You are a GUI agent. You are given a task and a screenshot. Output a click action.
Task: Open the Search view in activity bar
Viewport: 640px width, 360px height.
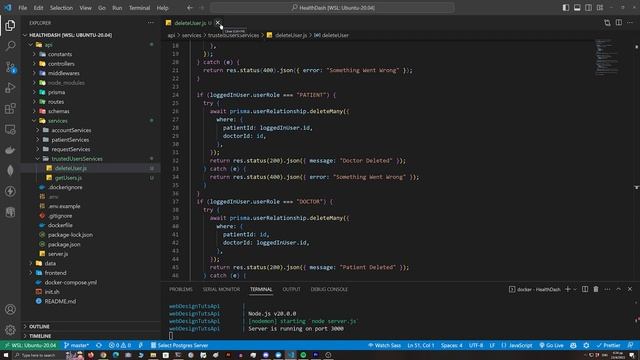(10, 46)
